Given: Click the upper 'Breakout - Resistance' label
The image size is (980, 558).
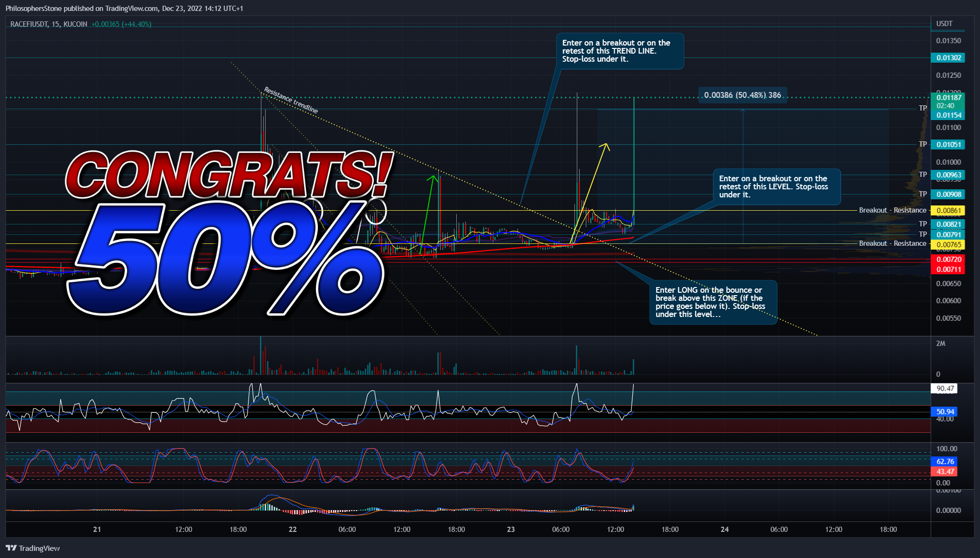Looking at the screenshot, I should [892, 210].
